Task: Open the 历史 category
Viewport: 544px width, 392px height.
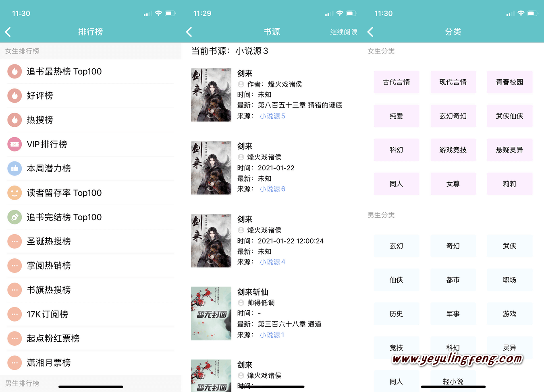Action: [x=397, y=314]
